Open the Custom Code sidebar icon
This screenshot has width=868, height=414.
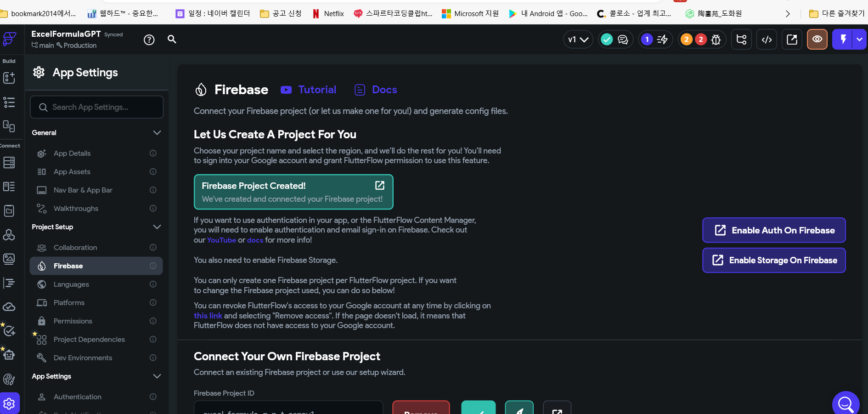pos(9,283)
